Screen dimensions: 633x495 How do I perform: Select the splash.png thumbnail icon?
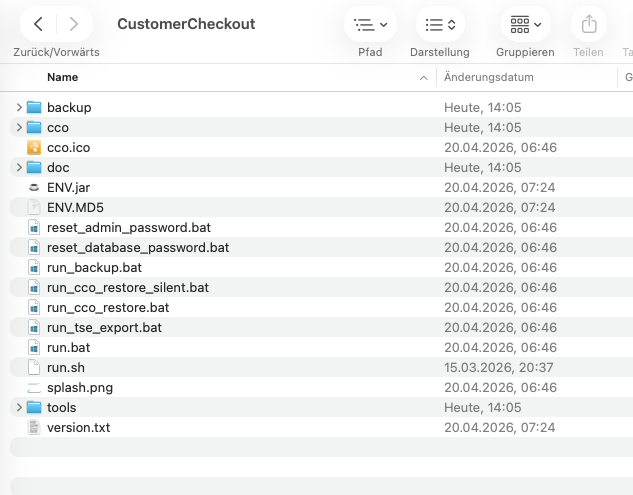[34, 388]
